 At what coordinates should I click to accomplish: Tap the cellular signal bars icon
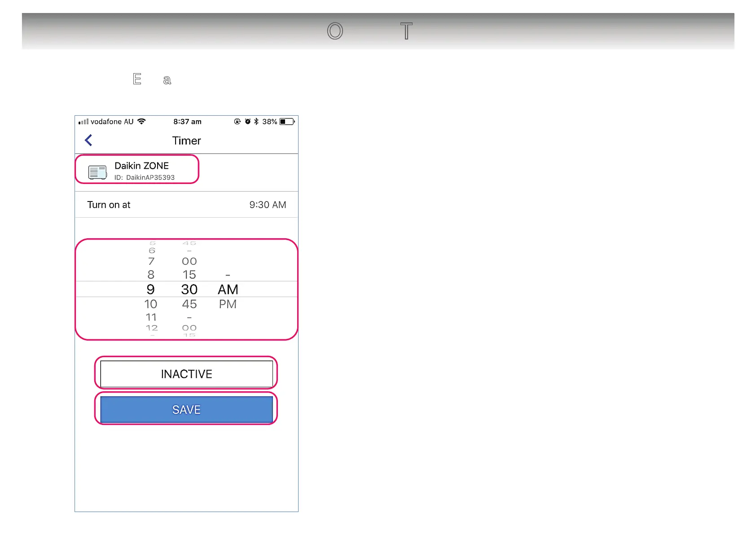pyautogui.click(x=84, y=122)
